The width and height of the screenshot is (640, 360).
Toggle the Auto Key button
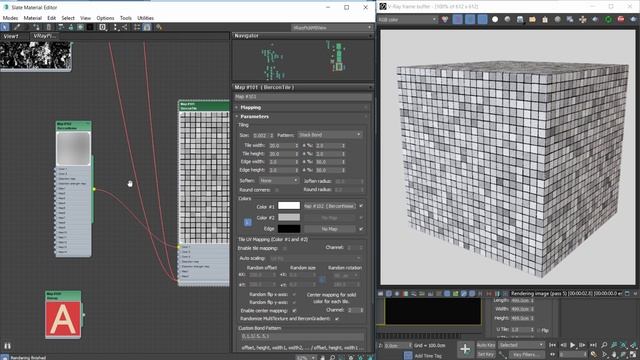(486, 345)
